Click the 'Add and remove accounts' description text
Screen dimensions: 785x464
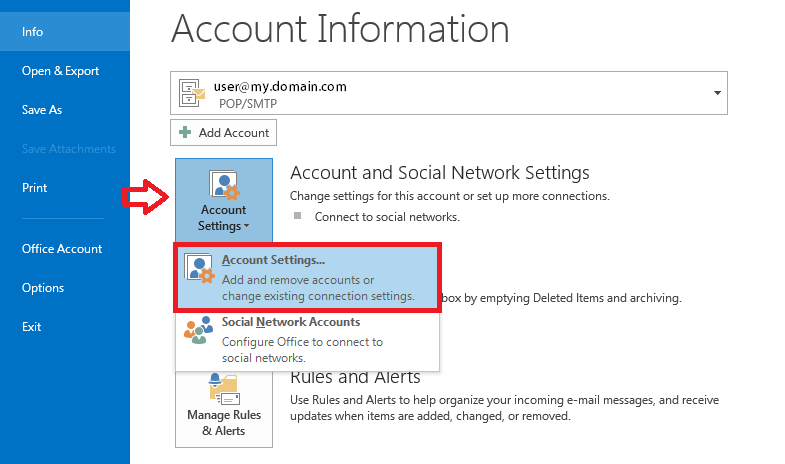click(x=318, y=288)
